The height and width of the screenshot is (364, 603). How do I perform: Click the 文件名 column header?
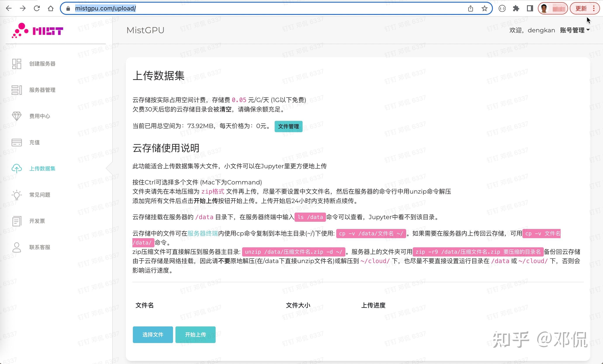pyautogui.click(x=145, y=305)
